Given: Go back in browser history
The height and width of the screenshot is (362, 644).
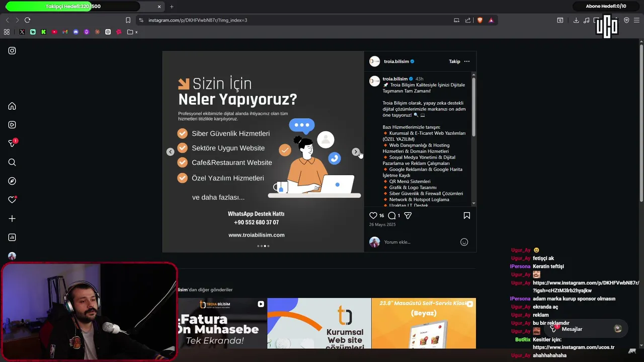Looking at the screenshot, I should (7, 20).
